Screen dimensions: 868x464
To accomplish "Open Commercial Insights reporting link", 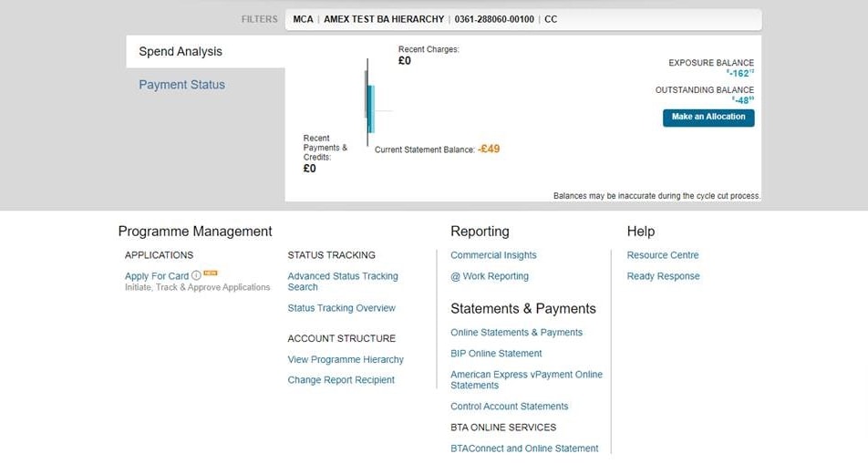I will [493, 255].
